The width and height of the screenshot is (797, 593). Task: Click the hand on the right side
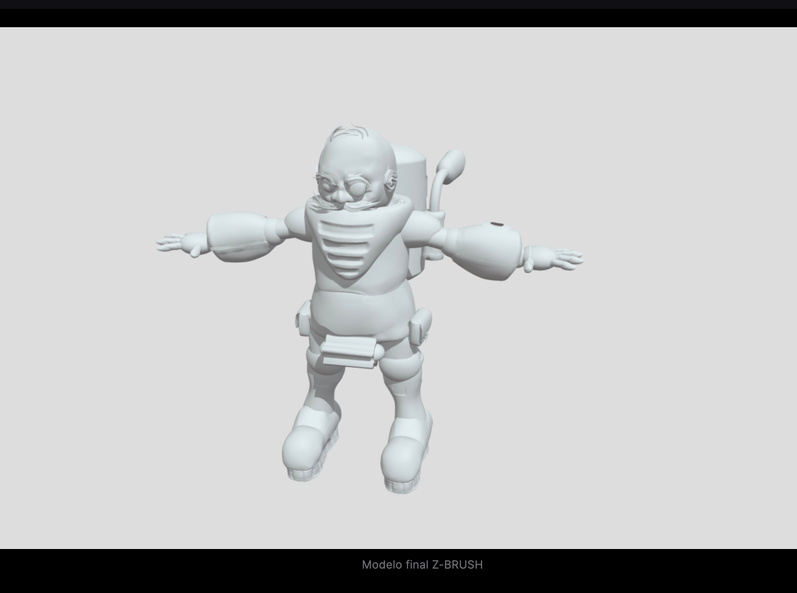coord(555,259)
